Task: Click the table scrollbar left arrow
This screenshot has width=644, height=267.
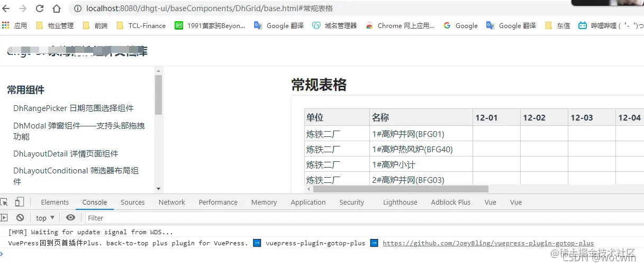Action: tap(309, 189)
